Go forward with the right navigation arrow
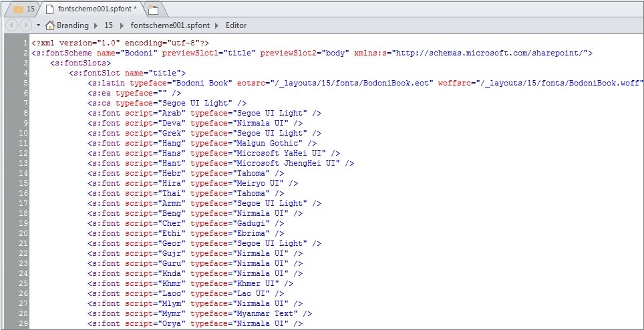644x330 pixels. [26, 25]
